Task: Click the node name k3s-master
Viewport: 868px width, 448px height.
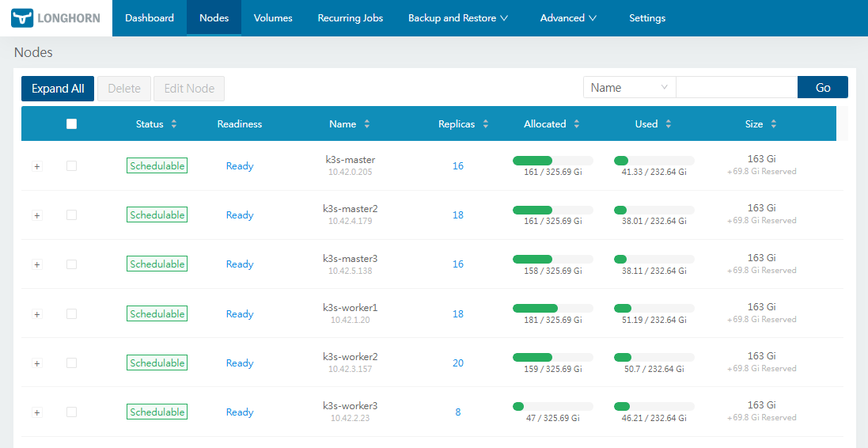Action: pyautogui.click(x=351, y=159)
